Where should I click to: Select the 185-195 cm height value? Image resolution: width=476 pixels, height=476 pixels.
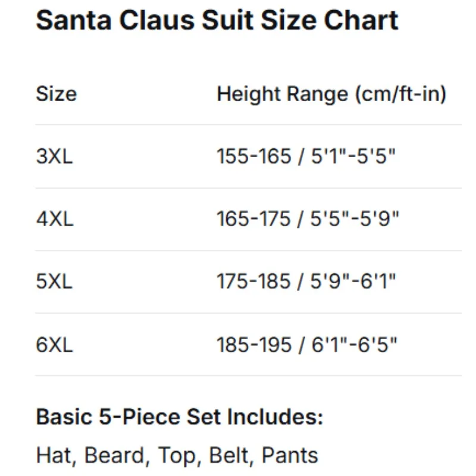pos(254,345)
